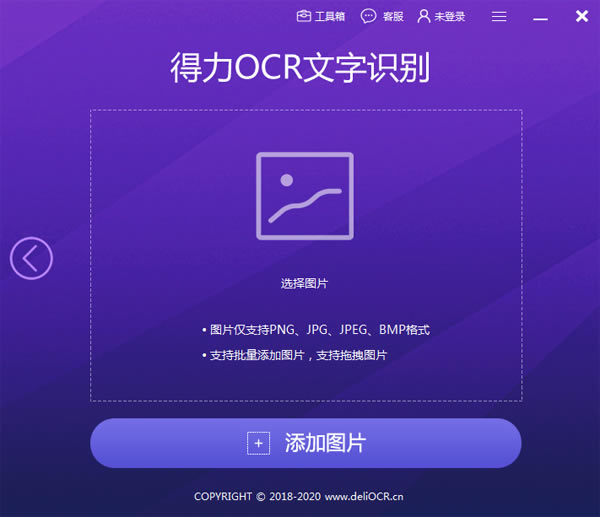Contact 客服 customer service
Viewport: 600px width, 517px height.
point(382,16)
